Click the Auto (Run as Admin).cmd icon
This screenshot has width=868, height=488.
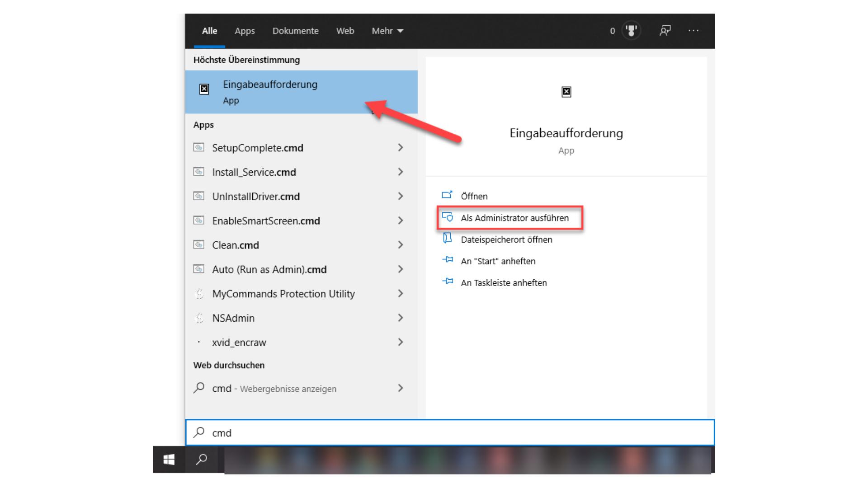(x=200, y=269)
